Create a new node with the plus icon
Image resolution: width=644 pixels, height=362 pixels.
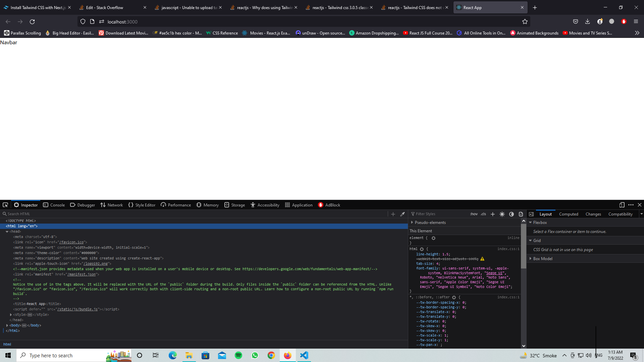click(x=393, y=214)
